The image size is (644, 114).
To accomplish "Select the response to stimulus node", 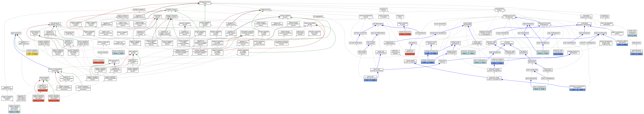I will click(x=384, y=10).
